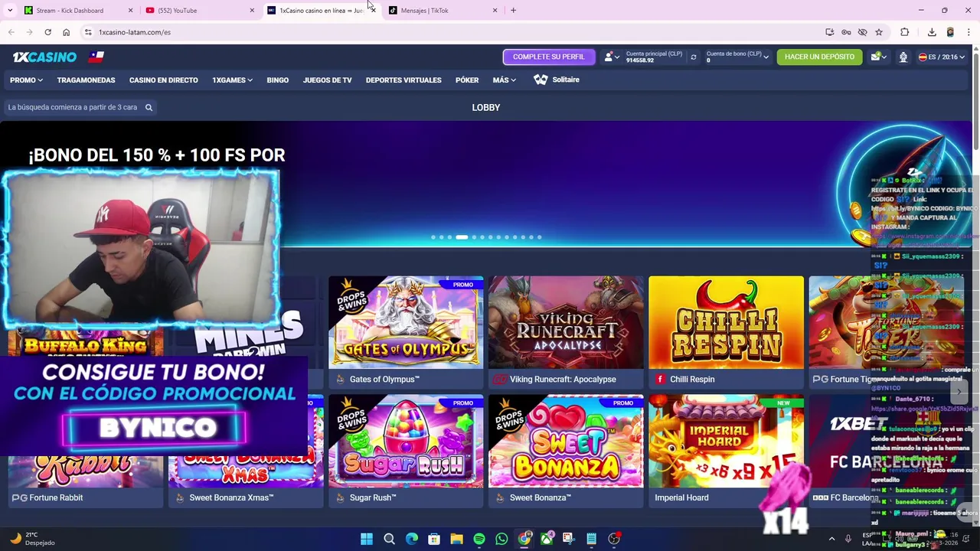Open the ES language and time dropdown
This screenshot has height=551, width=980.
942,57
